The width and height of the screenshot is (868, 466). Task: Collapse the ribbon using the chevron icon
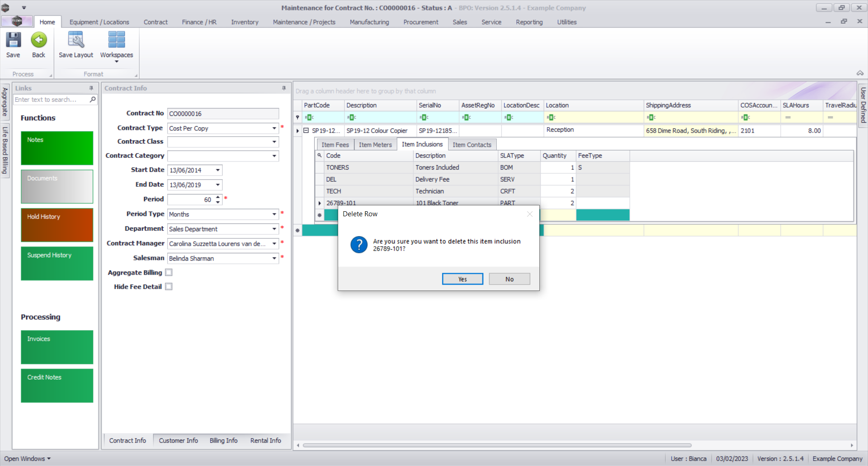point(860,73)
